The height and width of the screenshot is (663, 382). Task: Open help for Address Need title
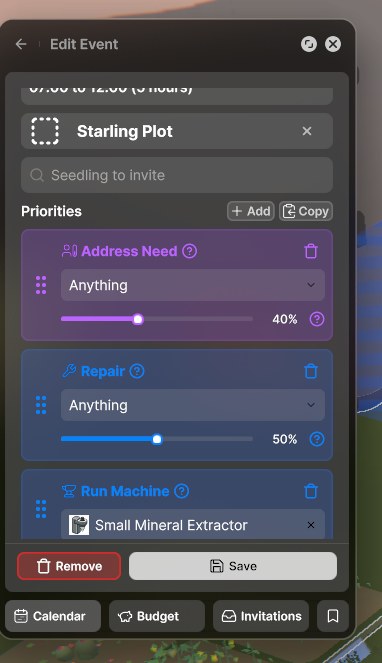tap(190, 251)
